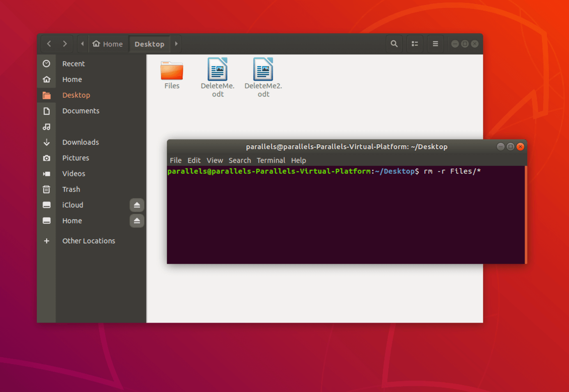
Task: Open the Trash from the sidebar
Action: click(71, 189)
